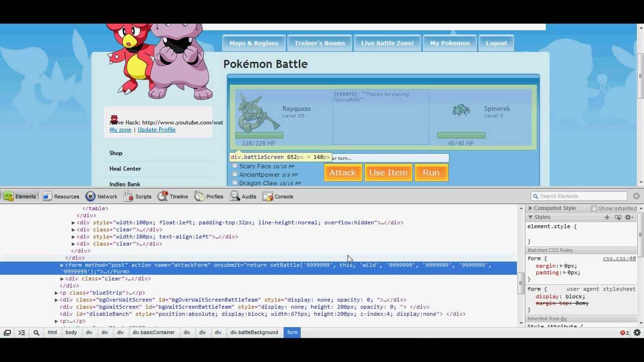This screenshot has height=362, width=644.
Task: Click Rayquaza's green HP bar
Action: click(x=259, y=135)
